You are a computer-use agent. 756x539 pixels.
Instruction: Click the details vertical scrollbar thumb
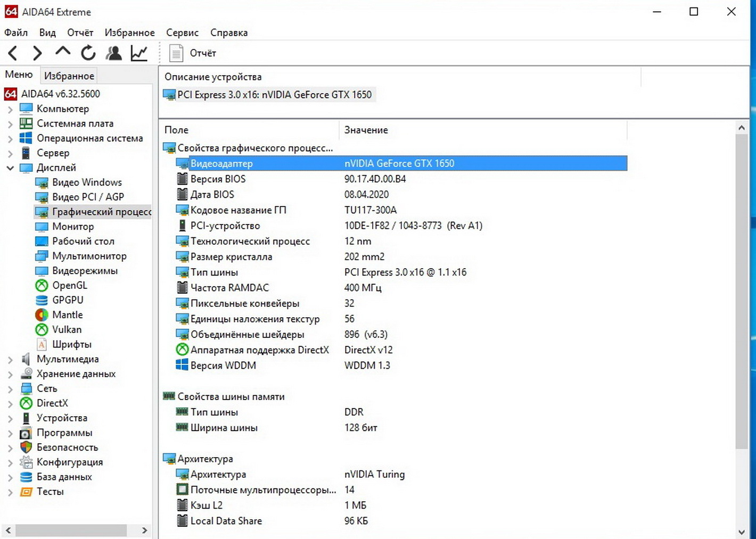tap(741, 292)
